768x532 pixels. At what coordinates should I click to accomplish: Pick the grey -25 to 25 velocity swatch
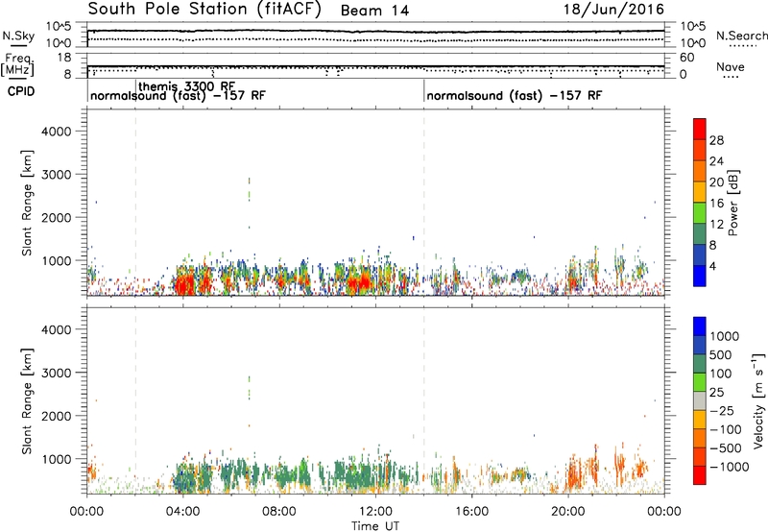[700, 400]
